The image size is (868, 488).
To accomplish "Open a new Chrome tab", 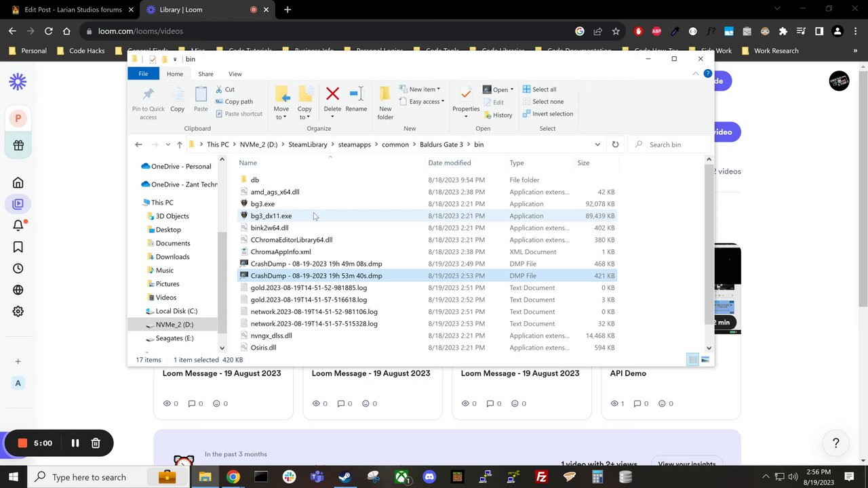I will [x=288, y=9].
